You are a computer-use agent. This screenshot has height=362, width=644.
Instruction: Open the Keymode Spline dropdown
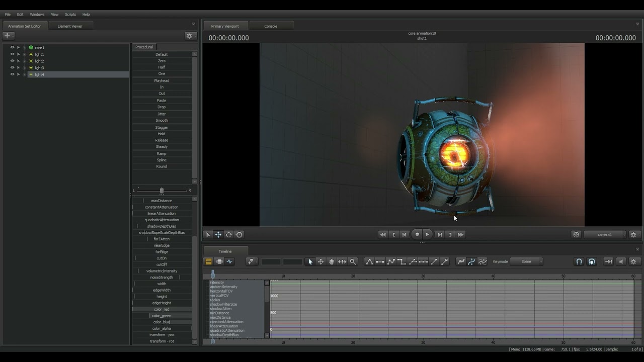coord(527,261)
